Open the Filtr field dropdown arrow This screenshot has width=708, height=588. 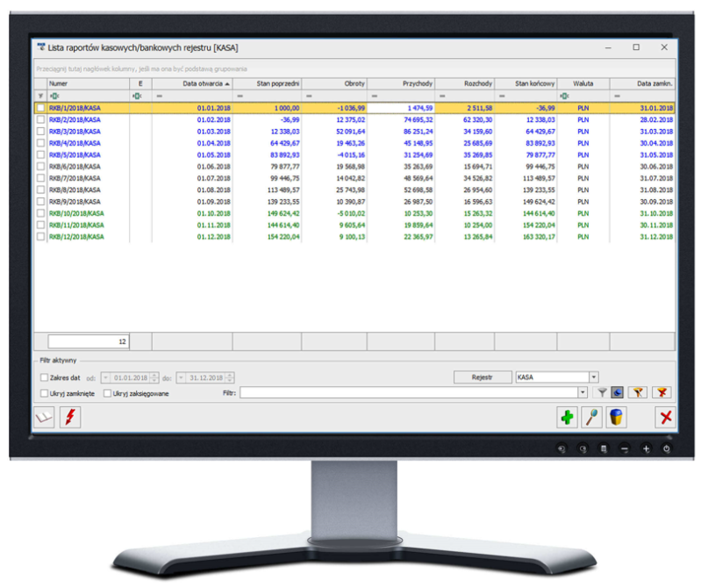583,393
